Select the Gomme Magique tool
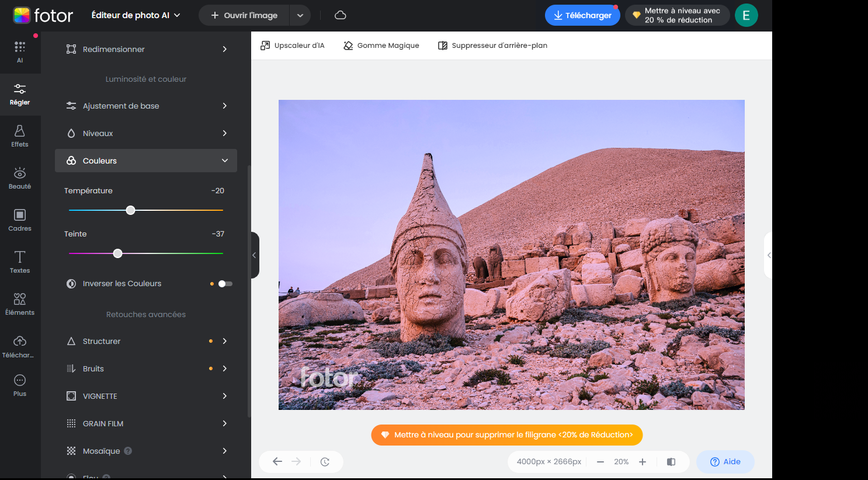The image size is (868, 480). pyautogui.click(x=381, y=45)
